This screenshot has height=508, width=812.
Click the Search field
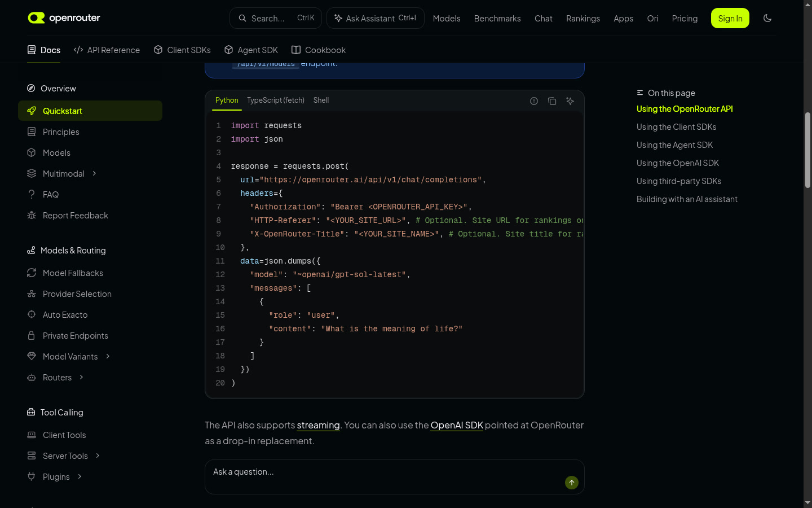(x=276, y=18)
